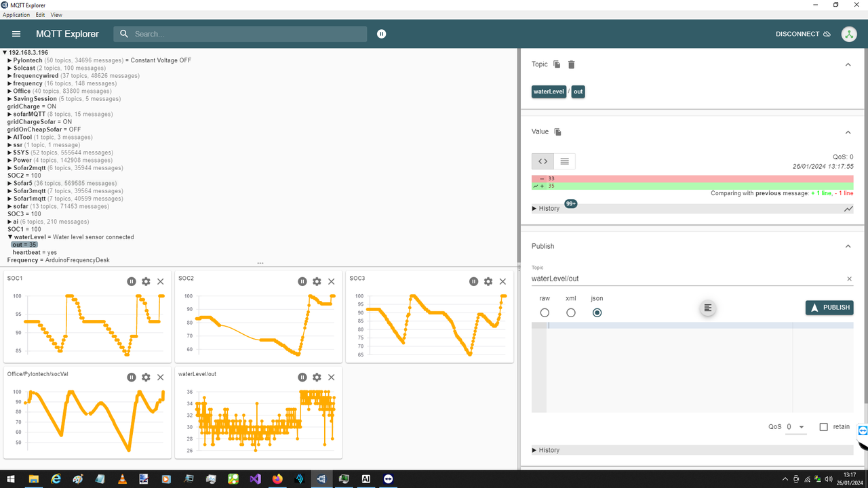The image size is (868, 488).
Task: Open the Edit menu
Action: pos(41,15)
